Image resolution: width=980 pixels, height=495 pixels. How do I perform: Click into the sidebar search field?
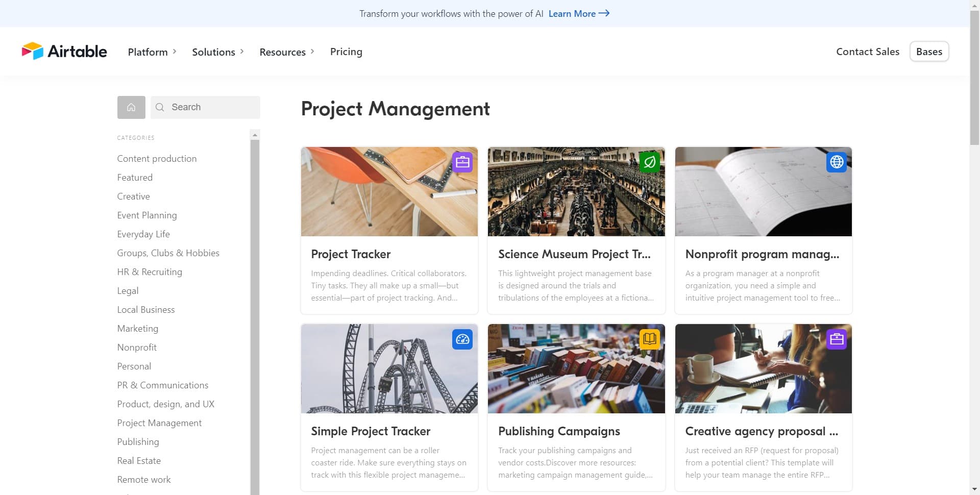[209, 107]
